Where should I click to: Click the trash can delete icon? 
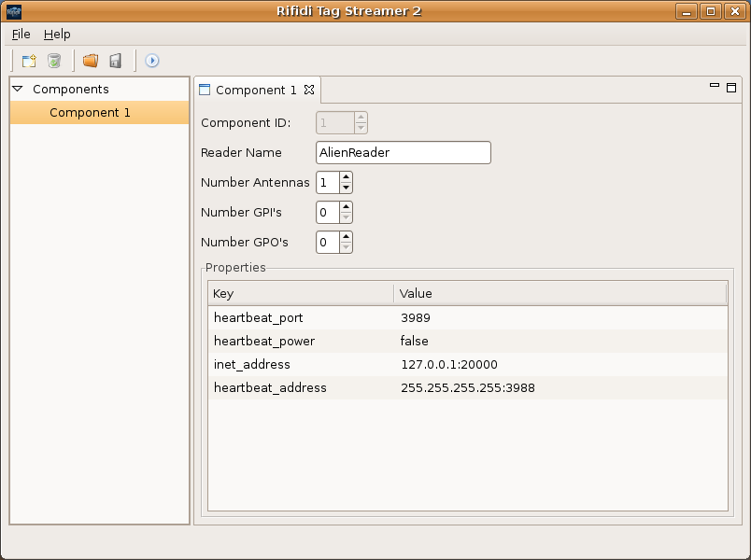click(x=54, y=61)
